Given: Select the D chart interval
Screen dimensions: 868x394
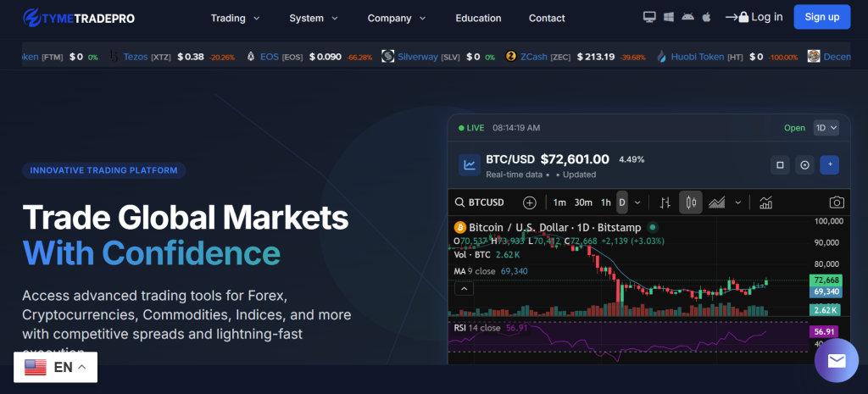Looking at the screenshot, I should [x=622, y=203].
